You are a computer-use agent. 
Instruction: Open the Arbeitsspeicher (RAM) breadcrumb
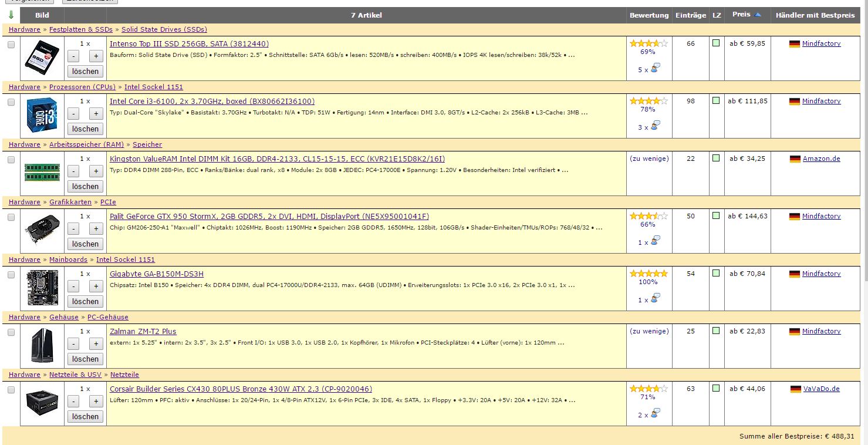coord(87,144)
